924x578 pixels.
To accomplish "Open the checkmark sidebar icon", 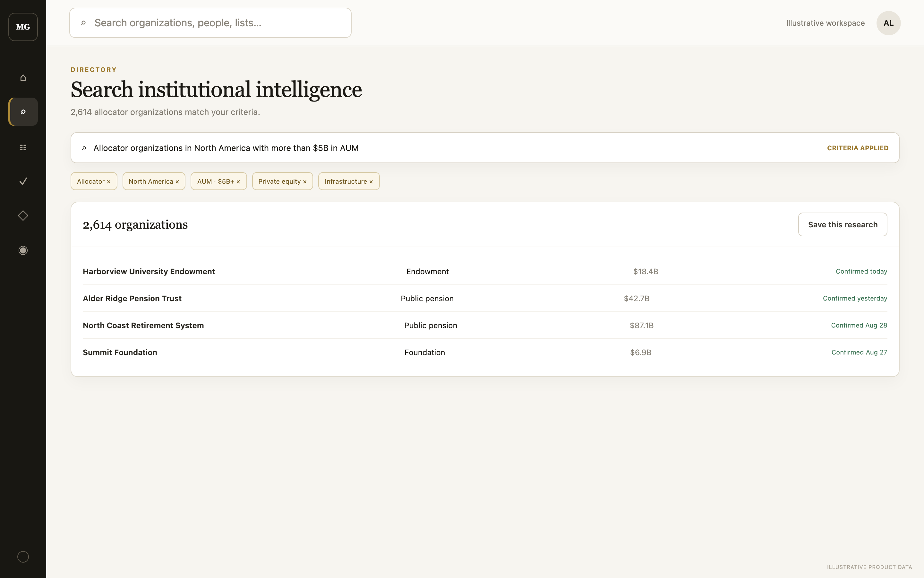I will 23,181.
